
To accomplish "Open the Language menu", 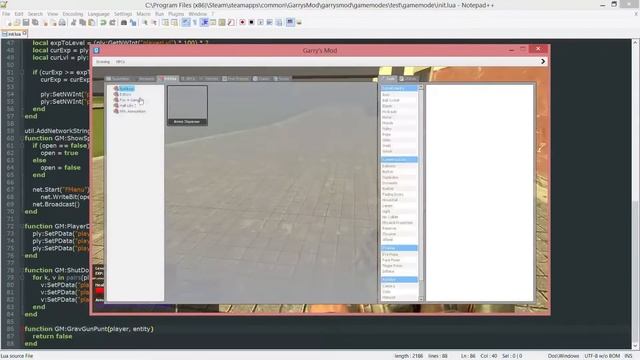I will [98, 14].
